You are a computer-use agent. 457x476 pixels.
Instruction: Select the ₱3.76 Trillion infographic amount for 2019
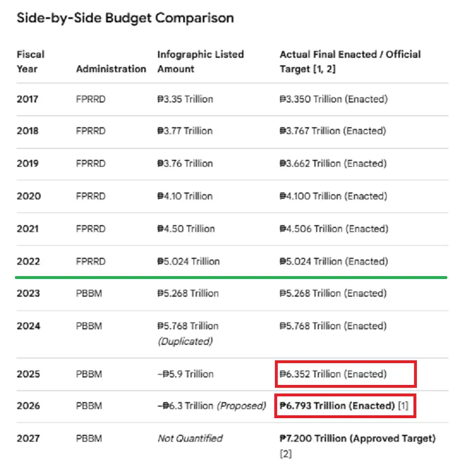[185, 163]
